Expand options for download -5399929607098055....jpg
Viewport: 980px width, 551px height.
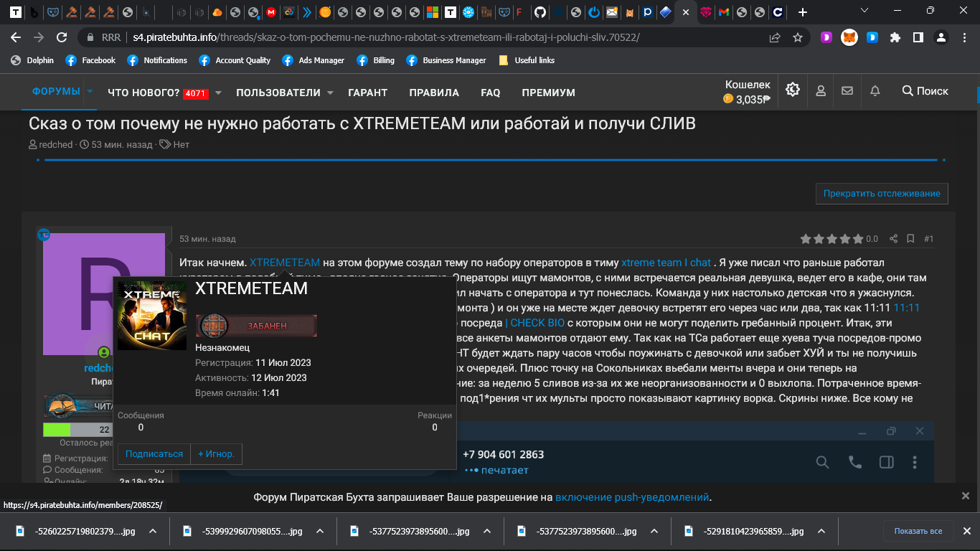(319, 532)
